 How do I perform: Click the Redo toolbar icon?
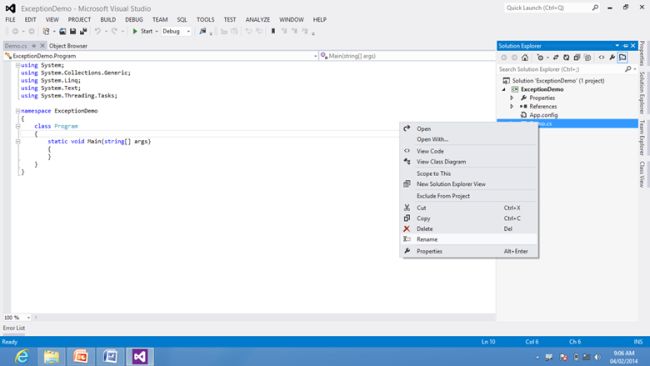[x=114, y=31]
